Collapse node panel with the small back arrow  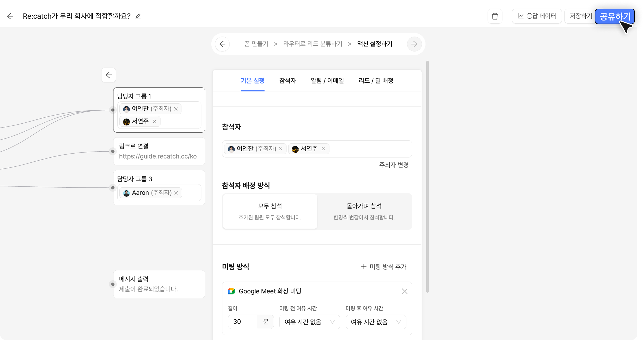click(109, 75)
